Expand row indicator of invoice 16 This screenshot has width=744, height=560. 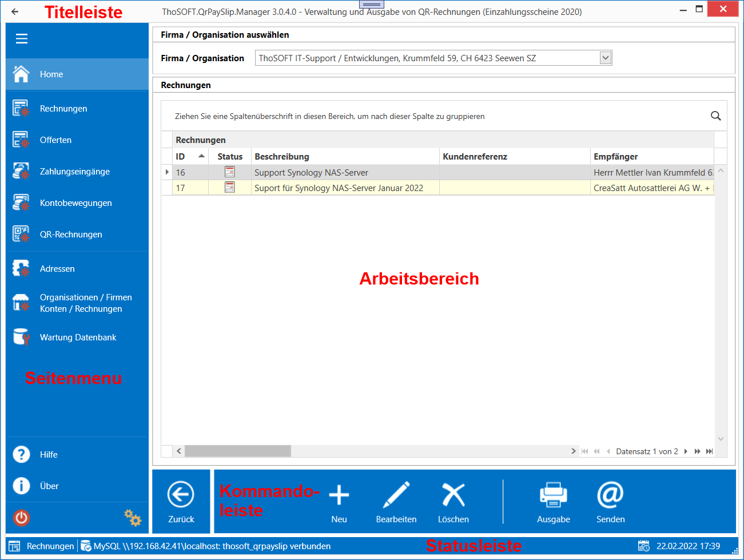[x=167, y=172]
